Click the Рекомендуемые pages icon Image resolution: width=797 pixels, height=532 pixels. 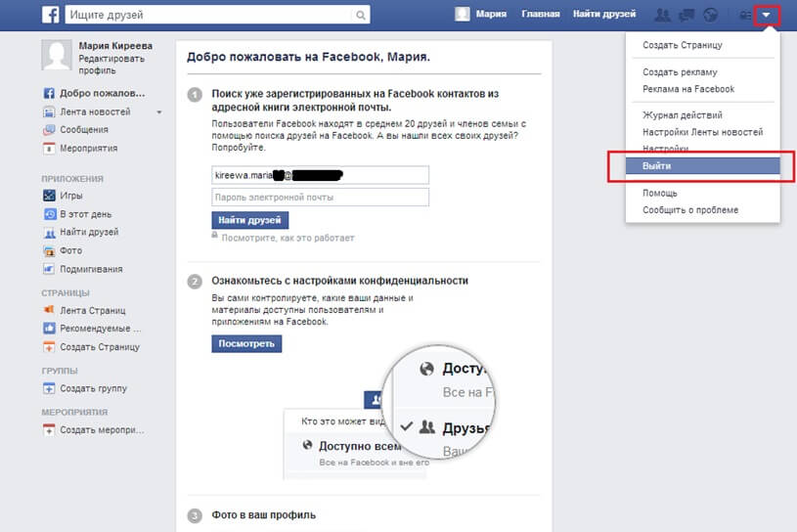pyautogui.click(x=49, y=329)
